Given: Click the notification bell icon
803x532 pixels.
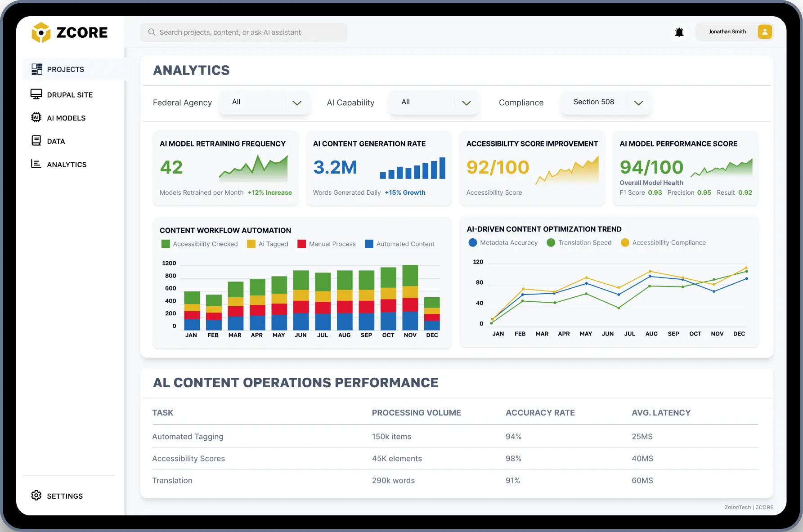Looking at the screenshot, I should coord(679,32).
